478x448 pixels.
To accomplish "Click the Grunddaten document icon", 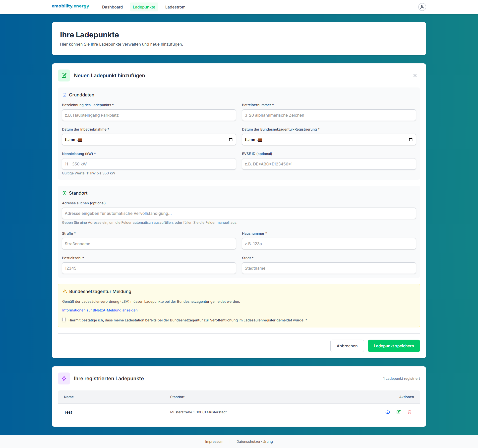I will click(x=64, y=95).
